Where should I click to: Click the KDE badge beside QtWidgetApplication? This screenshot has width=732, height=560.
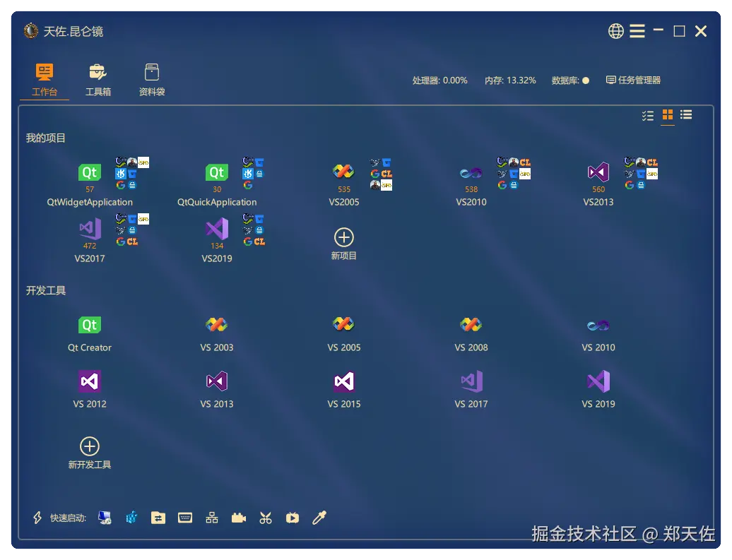[x=121, y=174]
